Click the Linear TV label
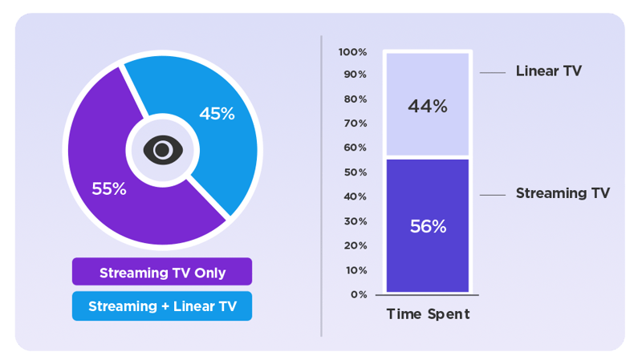This screenshot has width=642, height=364. 548,71
